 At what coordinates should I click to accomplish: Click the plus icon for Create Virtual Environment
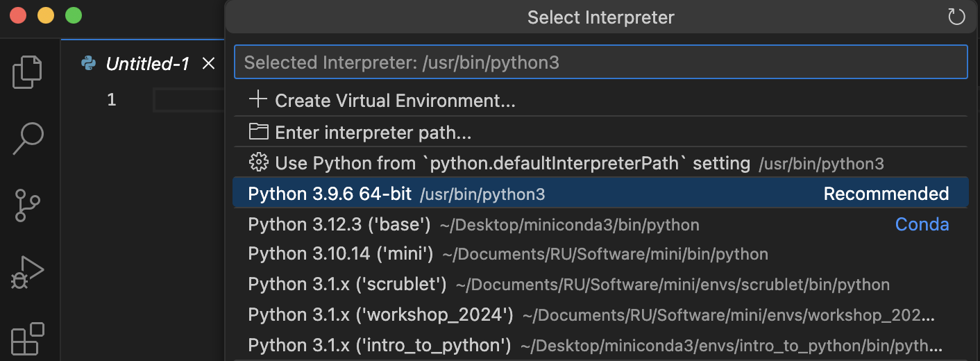click(258, 100)
